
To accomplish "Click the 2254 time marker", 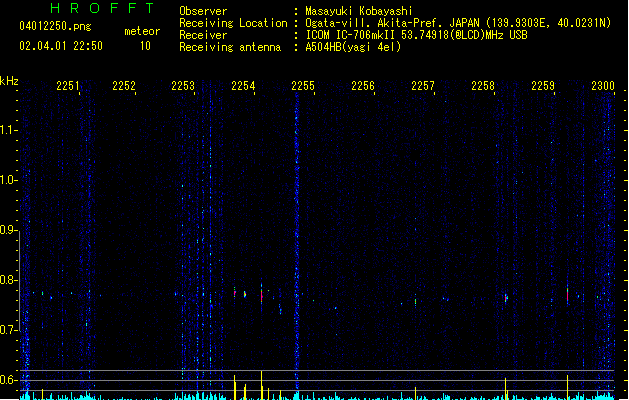I will tap(243, 86).
